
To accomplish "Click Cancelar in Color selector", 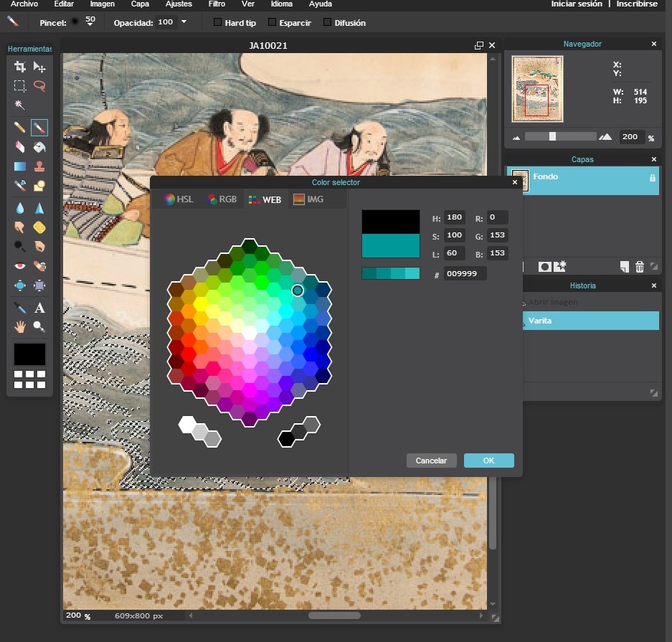I will pos(431,461).
